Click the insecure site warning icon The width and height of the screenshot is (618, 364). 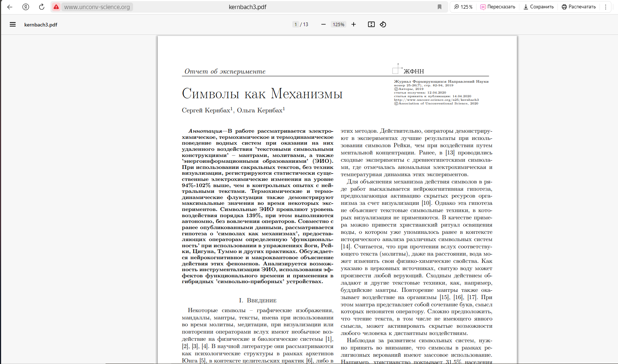tap(56, 7)
